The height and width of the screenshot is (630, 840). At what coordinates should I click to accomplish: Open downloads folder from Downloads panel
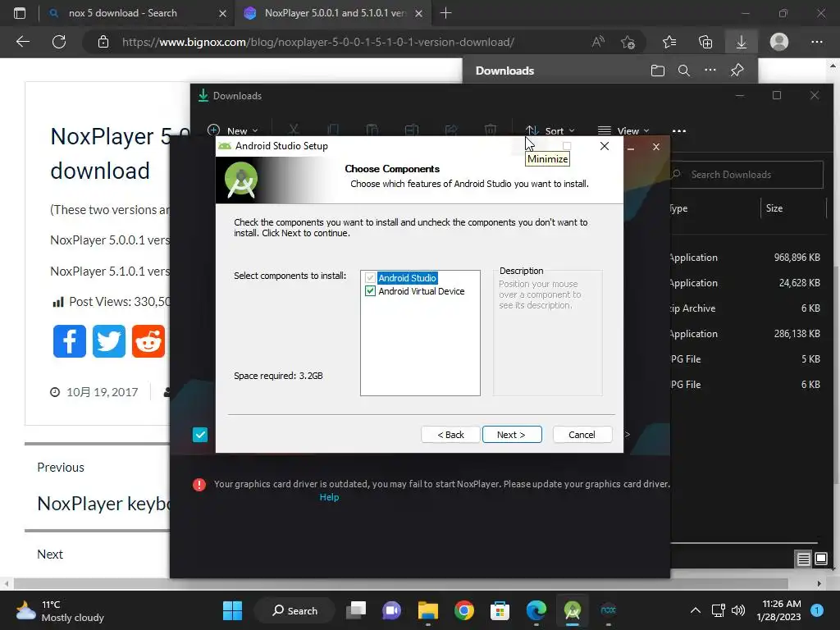tap(657, 71)
